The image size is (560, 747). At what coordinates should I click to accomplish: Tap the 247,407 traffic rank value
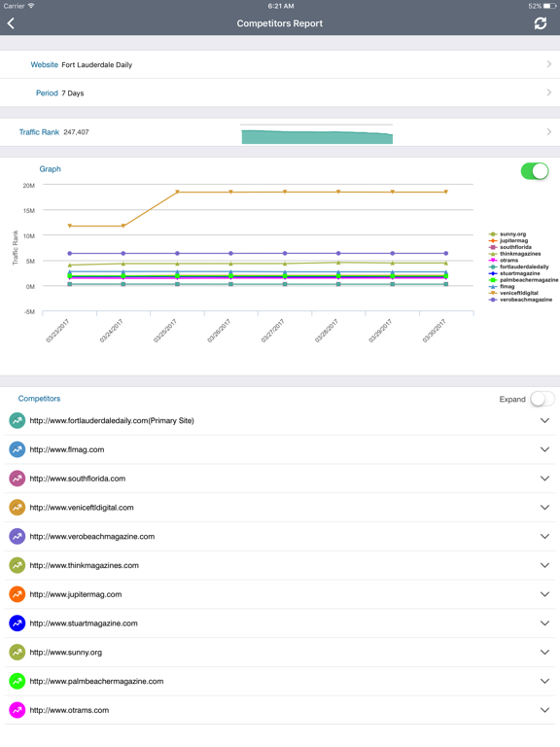click(76, 132)
